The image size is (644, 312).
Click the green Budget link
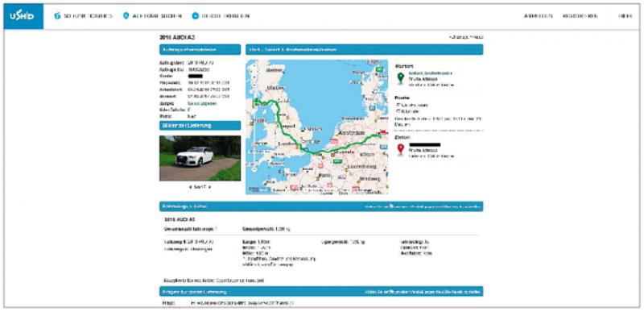(x=202, y=103)
